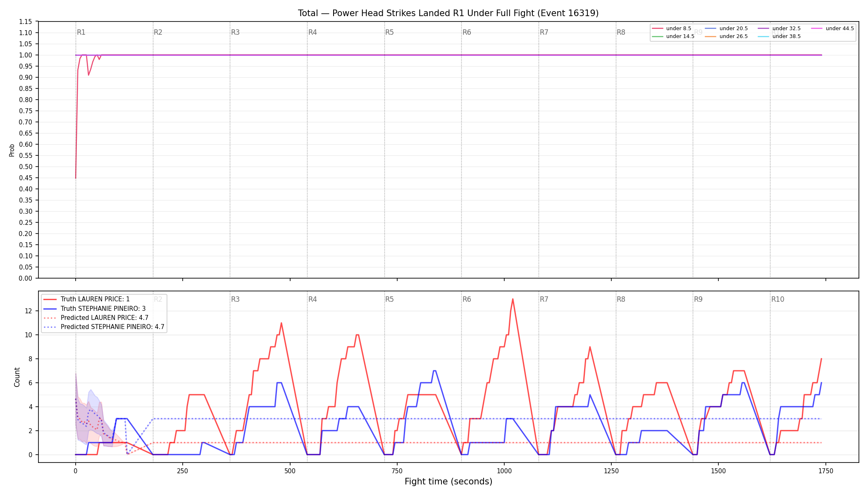The width and height of the screenshot is (868, 496).
Task: Click the R1 round marker in top chart
Action: (81, 32)
